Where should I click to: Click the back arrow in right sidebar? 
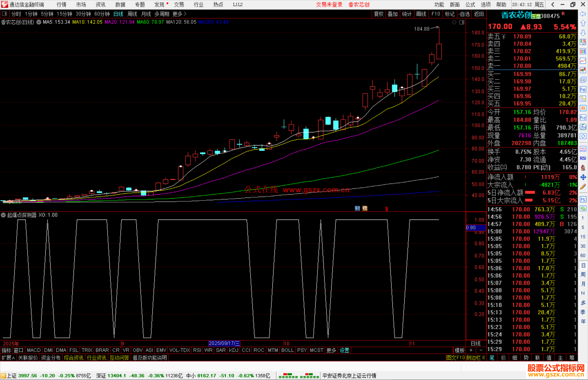point(583,14)
